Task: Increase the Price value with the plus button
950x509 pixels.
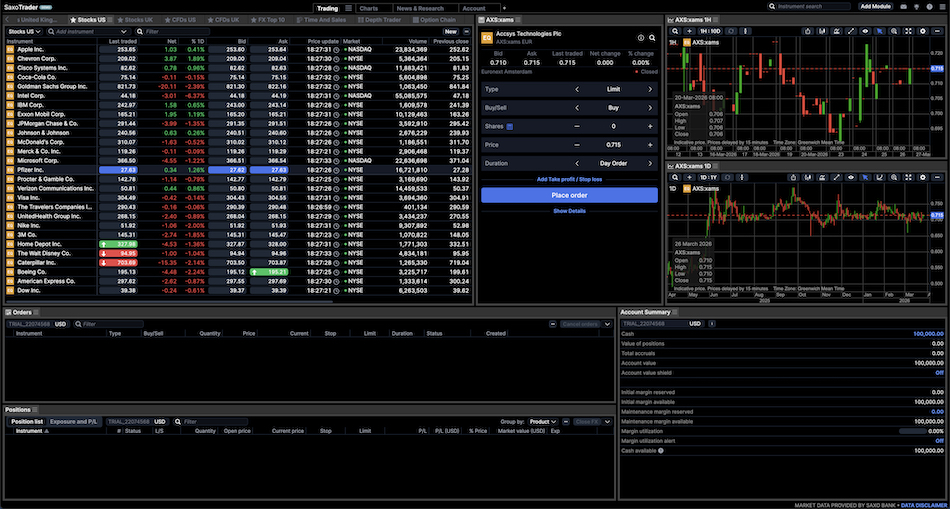Action: (650, 145)
